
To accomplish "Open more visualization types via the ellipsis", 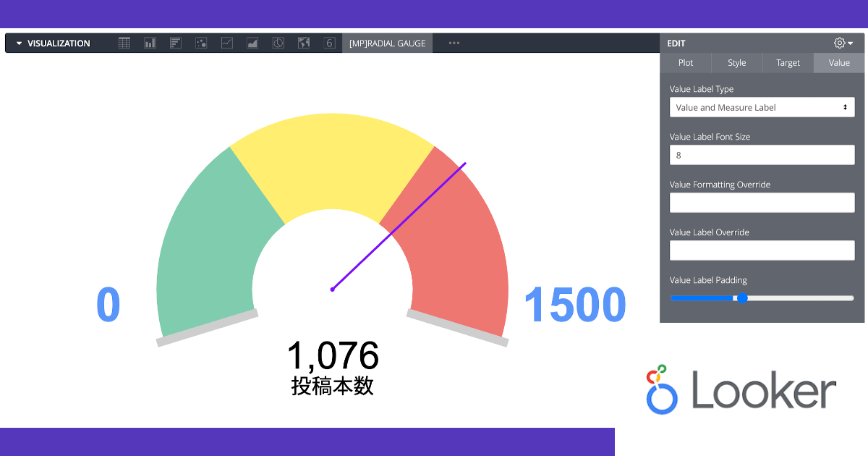I will point(454,43).
